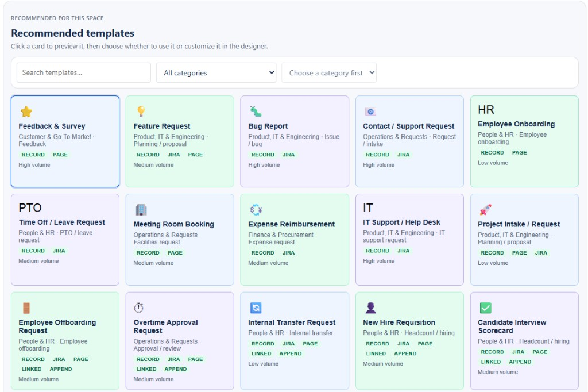Open the Feedback & Survey template title

(52, 126)
